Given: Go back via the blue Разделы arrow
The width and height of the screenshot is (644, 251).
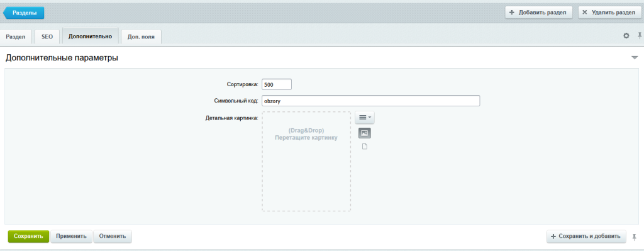Looking at the screenshot, I should pyautogui.click(x=24, y=13).
